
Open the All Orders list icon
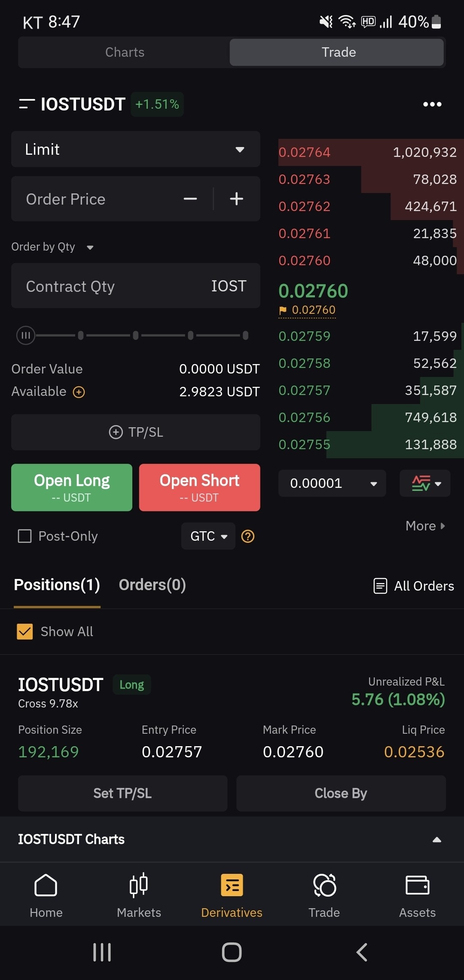tap(380, 586)
